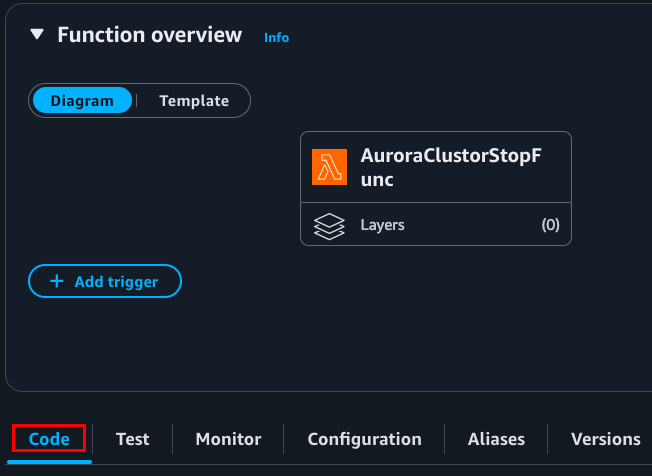The width and height of the screenshot is (652, 476).
Task: Open the Configuration tab
Action: coord(364,439)
